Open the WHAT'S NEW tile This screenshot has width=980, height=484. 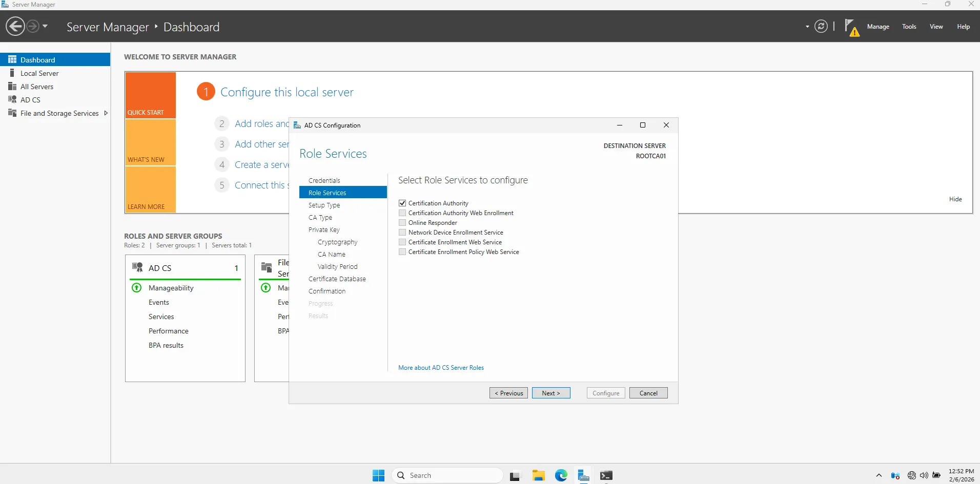coord(150,142)
